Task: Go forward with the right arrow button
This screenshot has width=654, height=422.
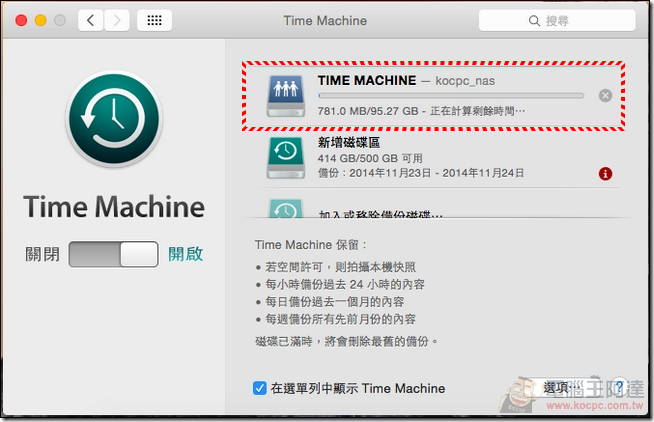Action: [x=117, y=20]
